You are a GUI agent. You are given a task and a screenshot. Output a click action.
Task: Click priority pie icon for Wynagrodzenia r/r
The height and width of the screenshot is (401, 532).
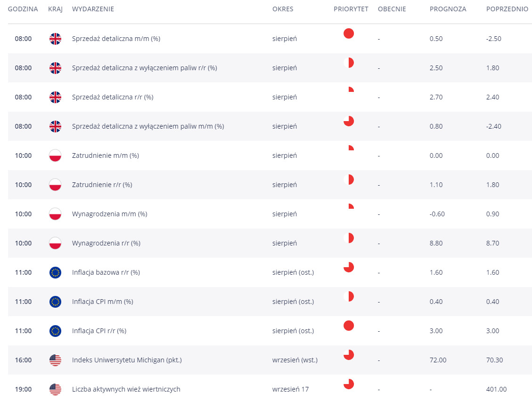tap(350, 238)
